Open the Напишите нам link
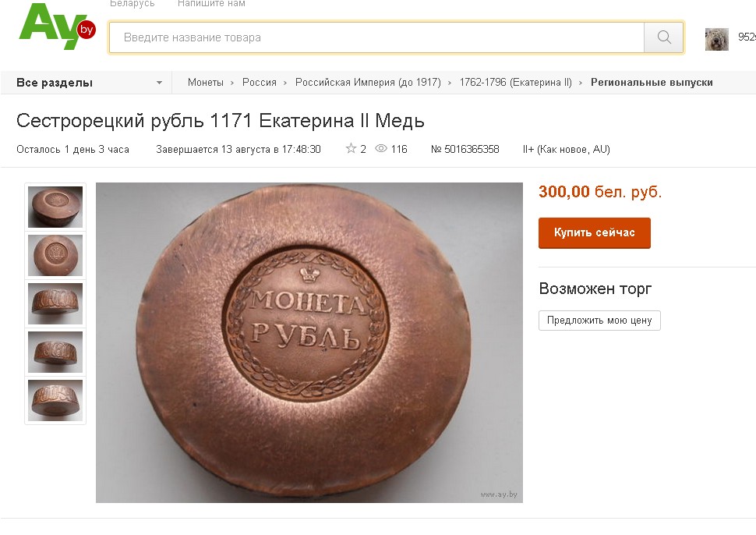 [x=211, y=3]
